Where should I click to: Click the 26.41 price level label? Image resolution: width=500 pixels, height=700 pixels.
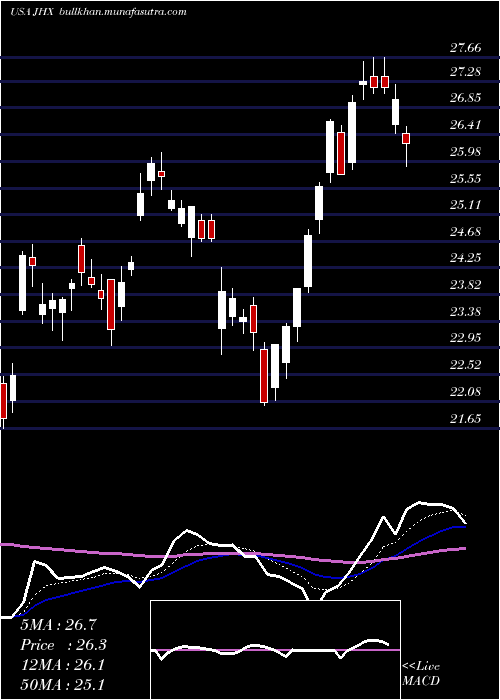[x=466, y=125]
